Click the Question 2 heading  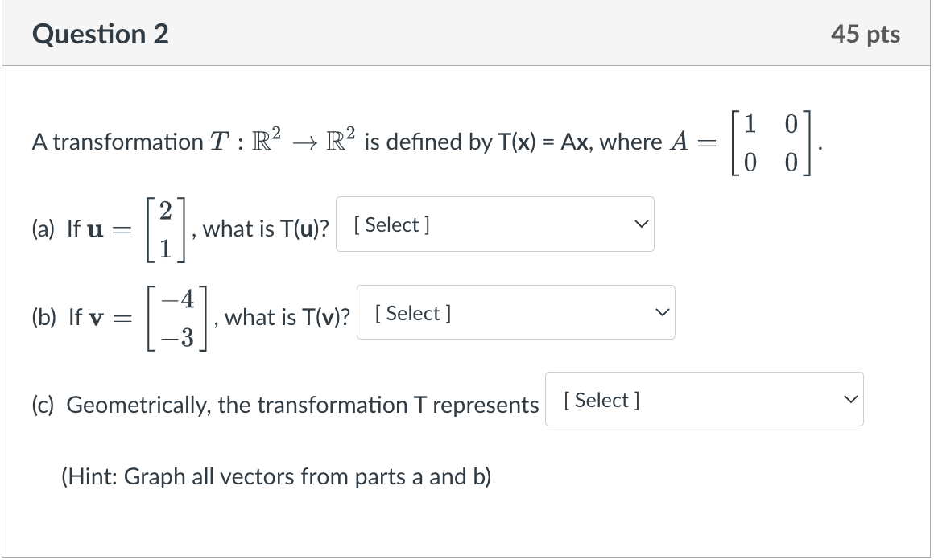(x=100, y=33)
